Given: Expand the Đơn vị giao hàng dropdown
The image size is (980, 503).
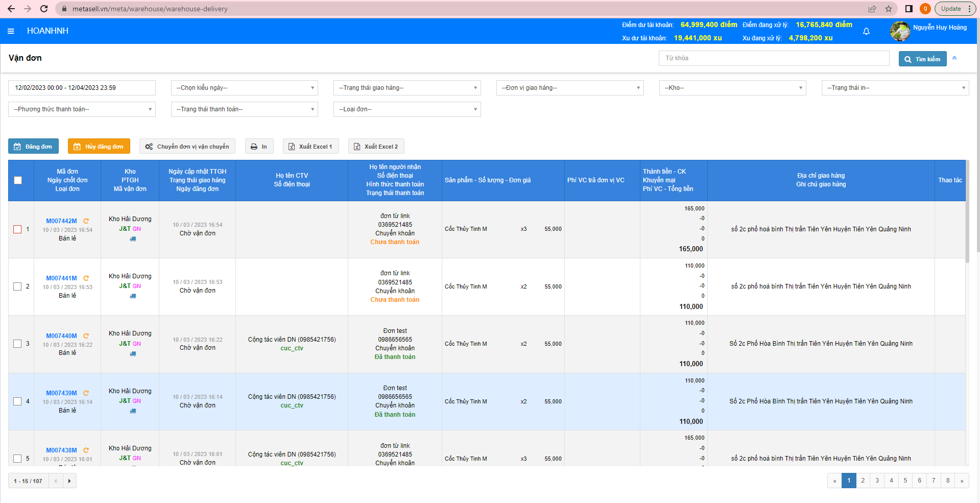Looking at the screenshot, I should click(570, 88).
